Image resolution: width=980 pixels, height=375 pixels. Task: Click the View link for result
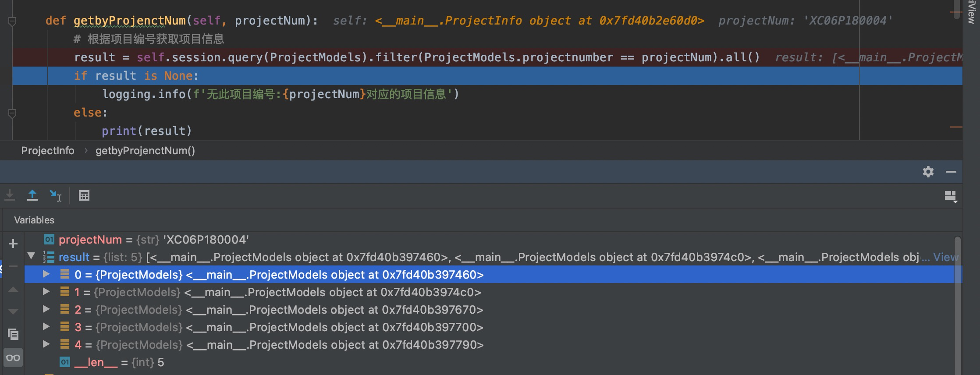coord(945,257)
